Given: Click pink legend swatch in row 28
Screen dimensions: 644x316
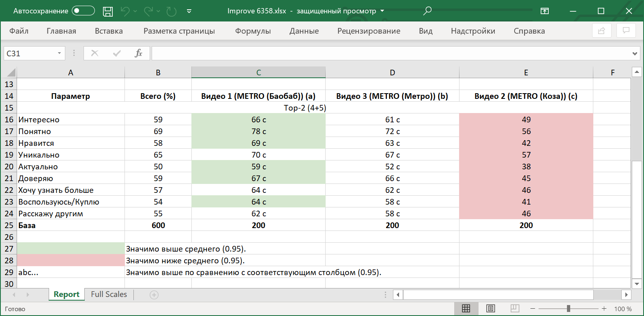Looking at the screenshot, I should pos(71,260).
